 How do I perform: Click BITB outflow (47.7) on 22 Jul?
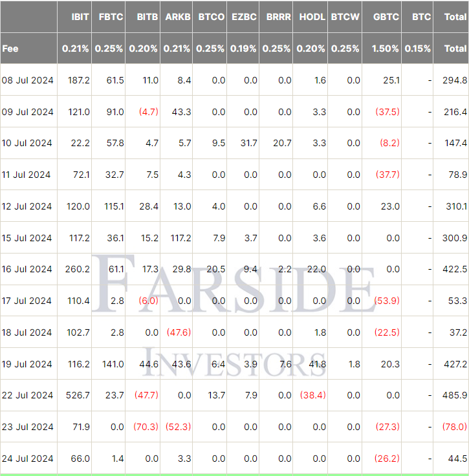tap(146, 395)
